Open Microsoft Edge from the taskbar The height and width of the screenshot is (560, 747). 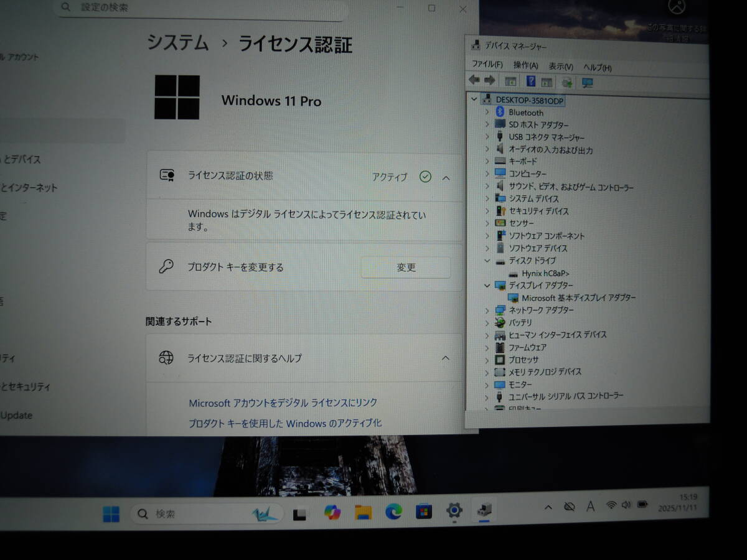(393, 511)
